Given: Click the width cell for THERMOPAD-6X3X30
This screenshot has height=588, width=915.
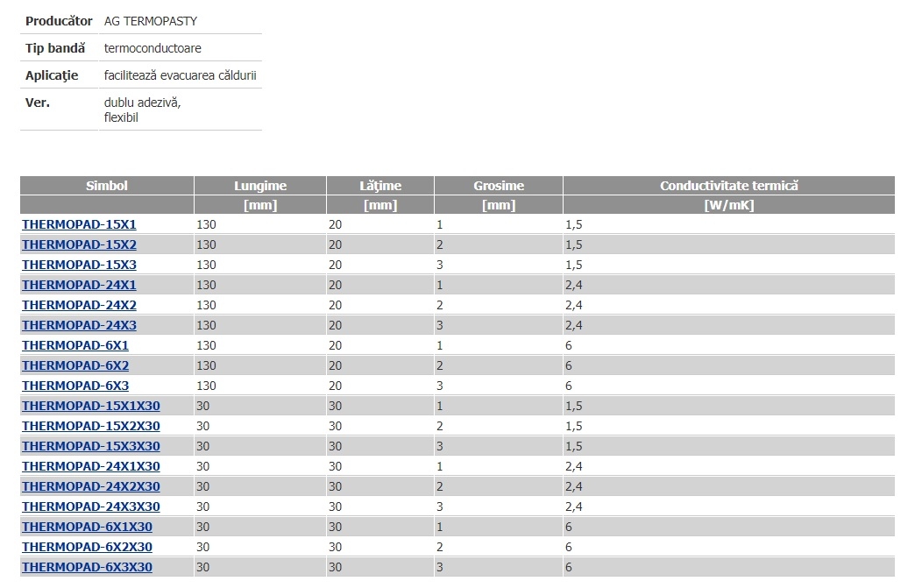Looking at the screenshot, I should click(380, 566).
